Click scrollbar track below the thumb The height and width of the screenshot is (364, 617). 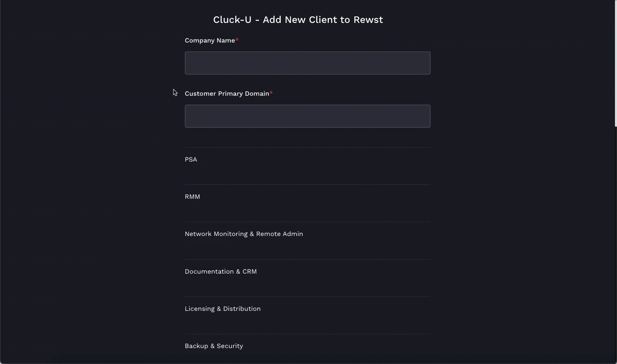615,245
